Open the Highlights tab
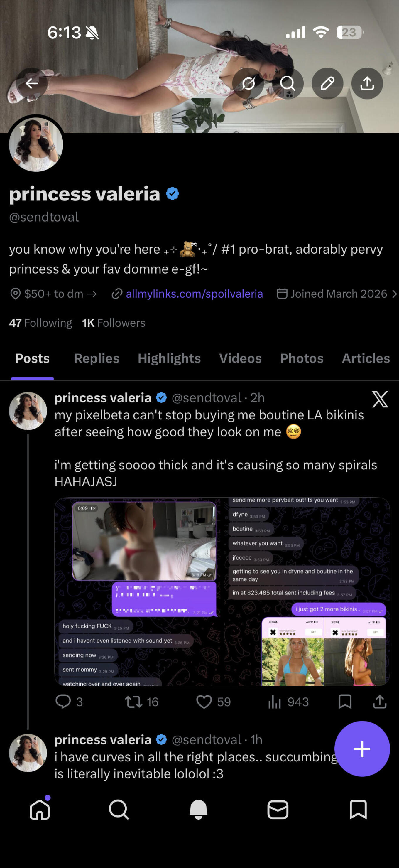The height and width of the screenshot is (868, 399). [169, 358]
